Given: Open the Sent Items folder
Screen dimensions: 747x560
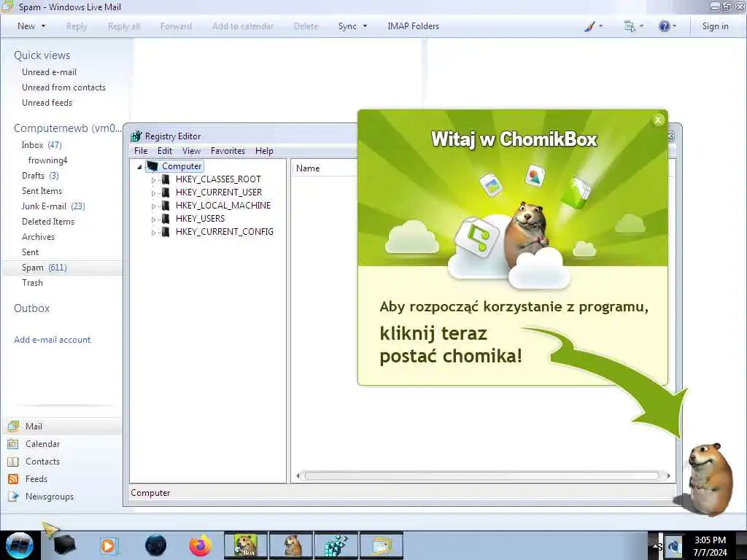Looking at the screenshot, I should click(42, 190).
